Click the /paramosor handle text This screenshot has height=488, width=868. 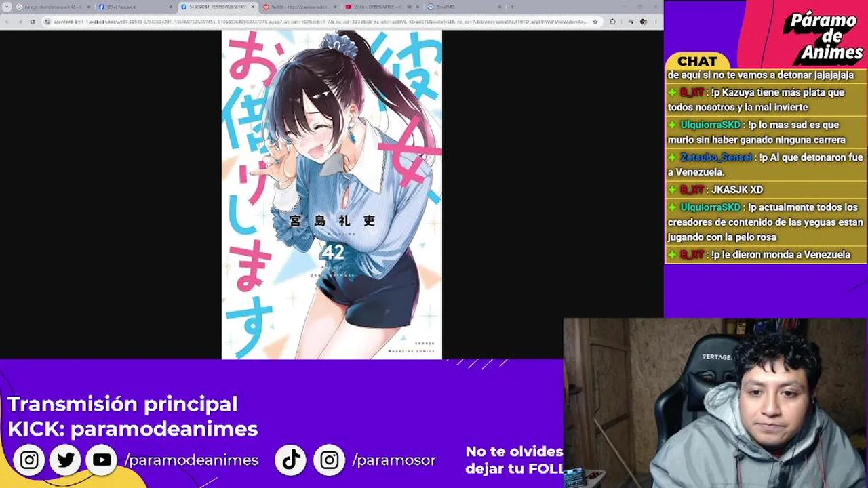pos(394,460)
